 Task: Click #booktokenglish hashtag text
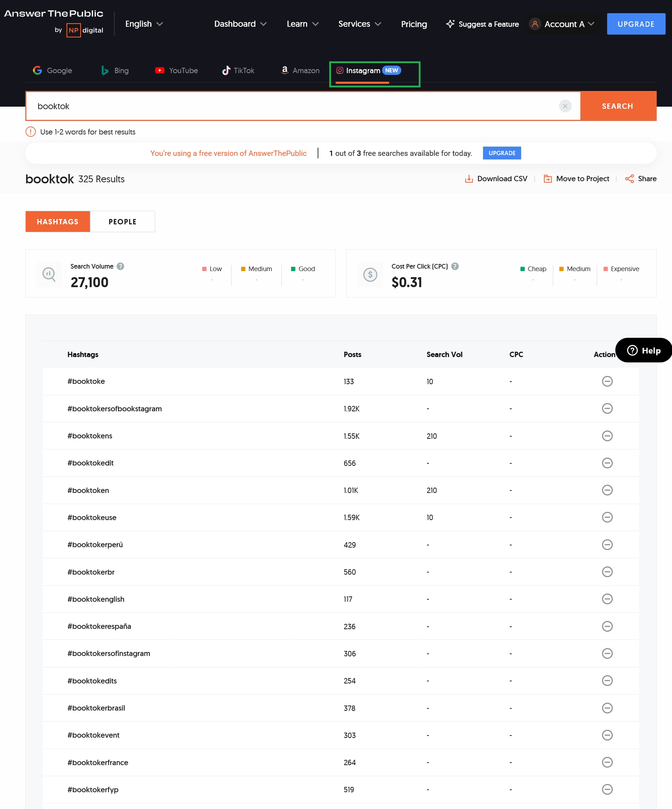click(x=96, y=599)
